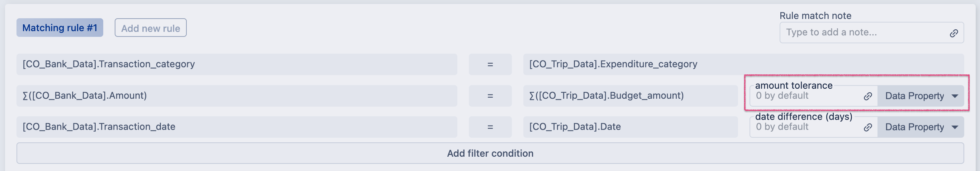Select the [CO_Trip_Data].Expenditure_category field
Viewport: 980px width, 171px height.
pos(743,64)
